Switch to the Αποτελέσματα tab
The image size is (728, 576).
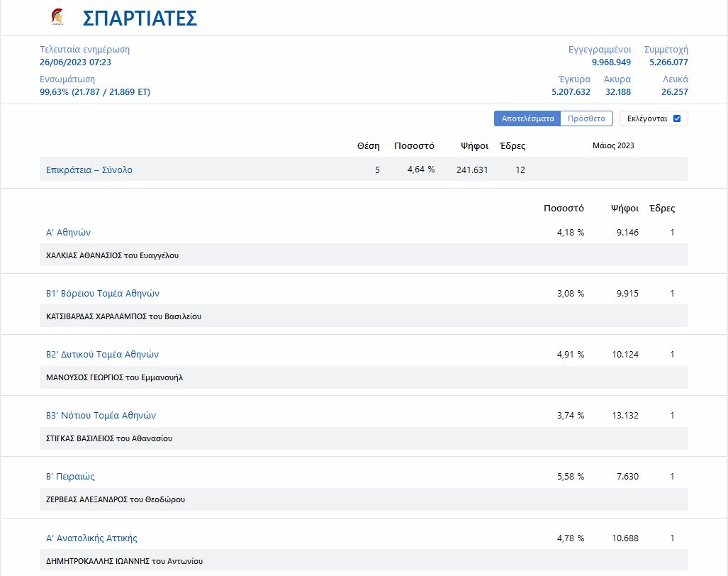pos(527,118)
